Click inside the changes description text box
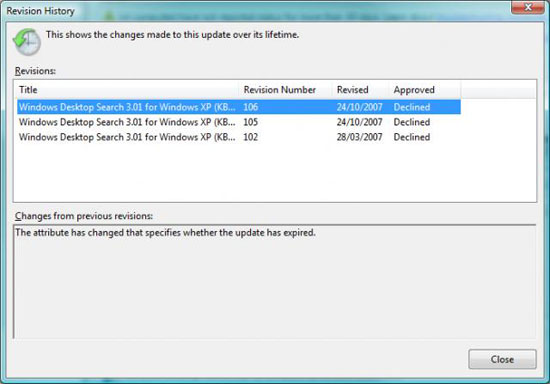The width and height of the screenshot is (550, 384). [x=275, y=282]
